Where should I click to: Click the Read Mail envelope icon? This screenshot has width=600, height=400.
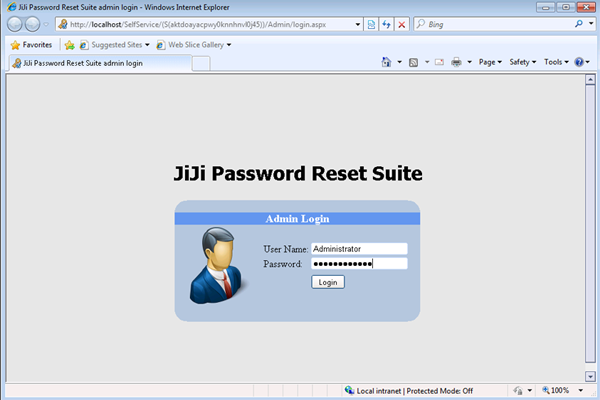click(439, 62)
